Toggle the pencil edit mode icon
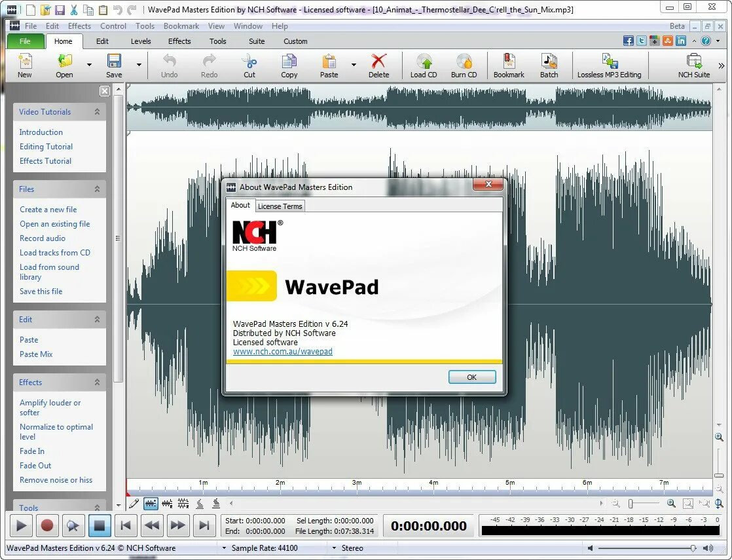The height and width of the screenshot is (560, 732). [134, 503]
